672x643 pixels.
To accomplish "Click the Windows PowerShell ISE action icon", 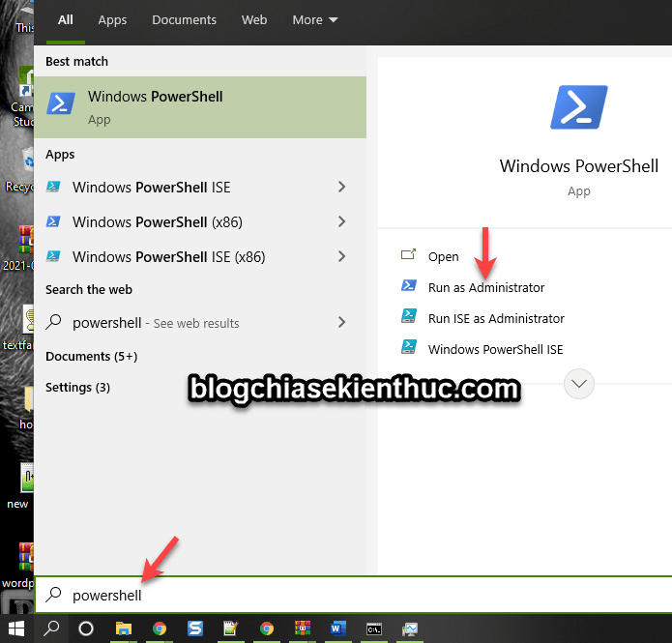I will pos(408,347).
